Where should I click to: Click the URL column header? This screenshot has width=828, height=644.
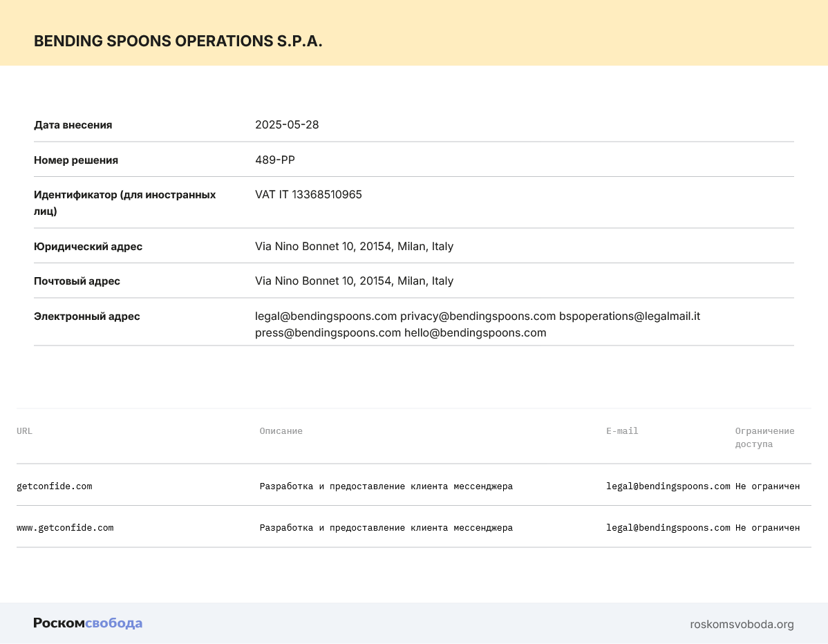pyautogui.click(x=24, y=431)
